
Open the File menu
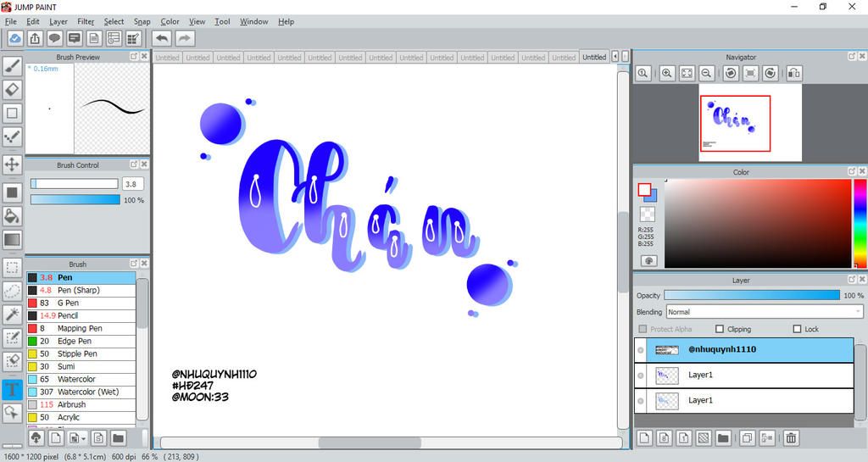pos(10,21)
